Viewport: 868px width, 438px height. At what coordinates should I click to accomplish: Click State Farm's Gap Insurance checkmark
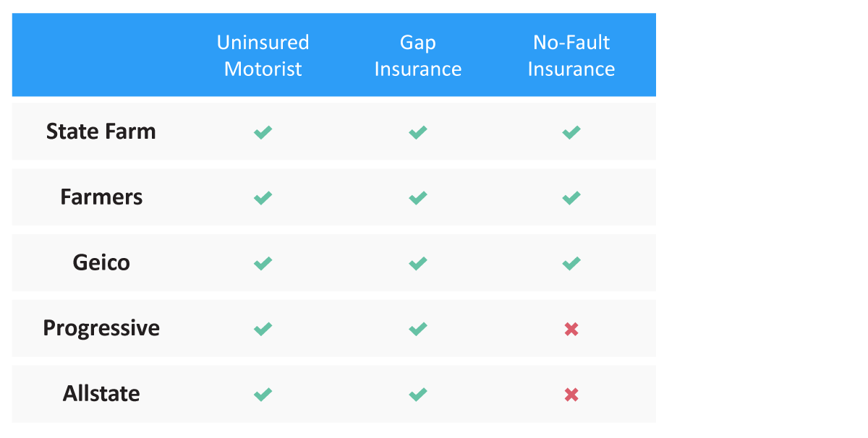(x=417, y=132)
